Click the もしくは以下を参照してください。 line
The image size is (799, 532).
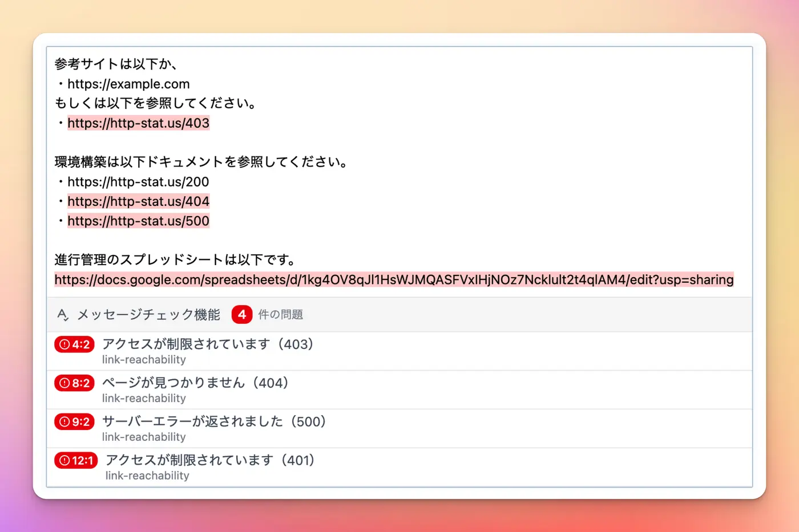pyautogui.click(x=157, y=103)
